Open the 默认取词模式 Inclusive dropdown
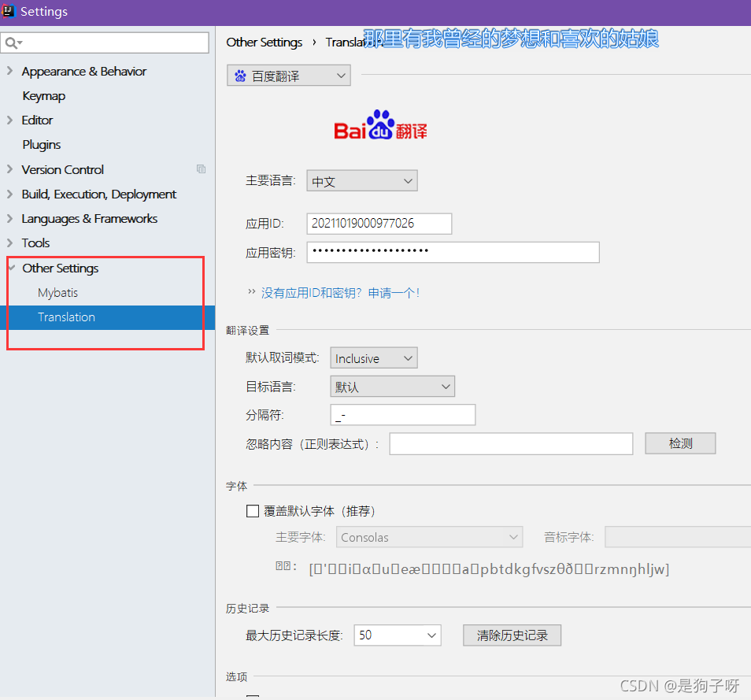The height and width of the screenshot is (700, 751). [374, 358]
